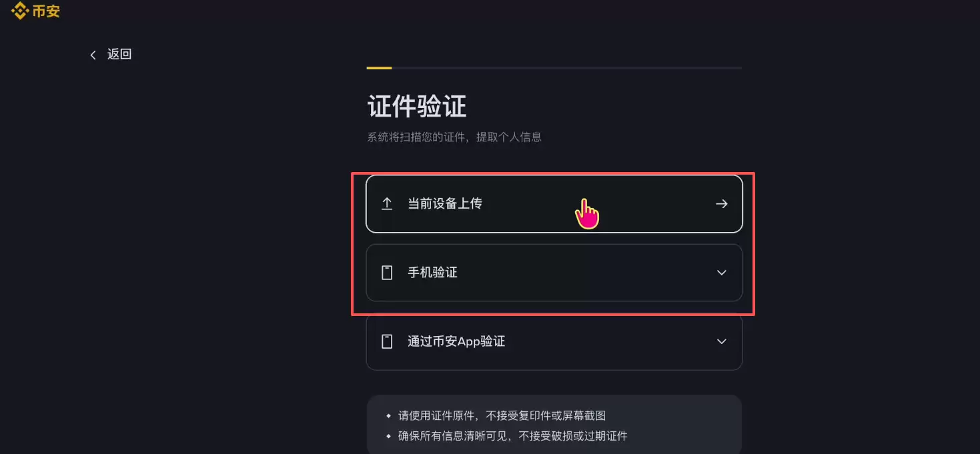Click the phone icon next to 手机验证
The image size is (980, 454).
pos(387,273)
